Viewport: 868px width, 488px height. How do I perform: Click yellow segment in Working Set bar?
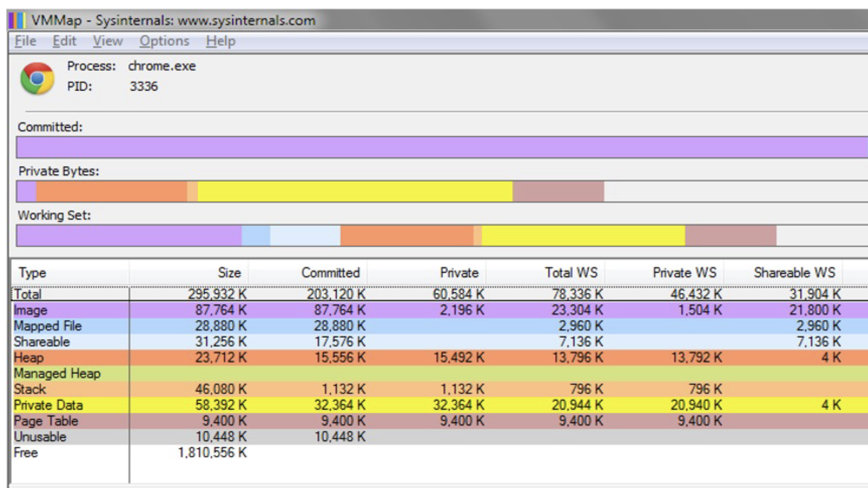[x=583, y=236]
